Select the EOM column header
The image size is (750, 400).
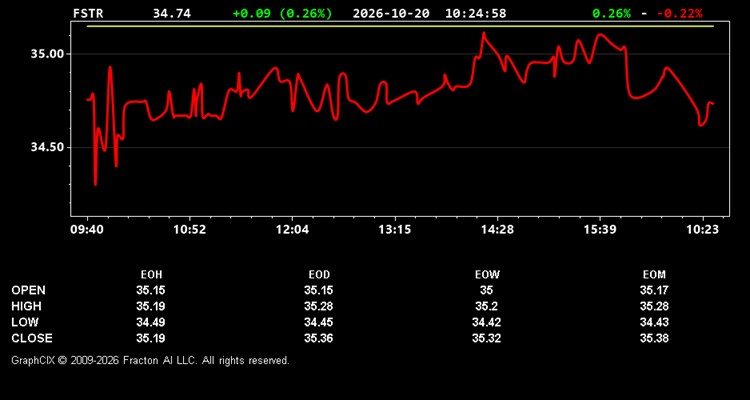click(x=654, y=275)
